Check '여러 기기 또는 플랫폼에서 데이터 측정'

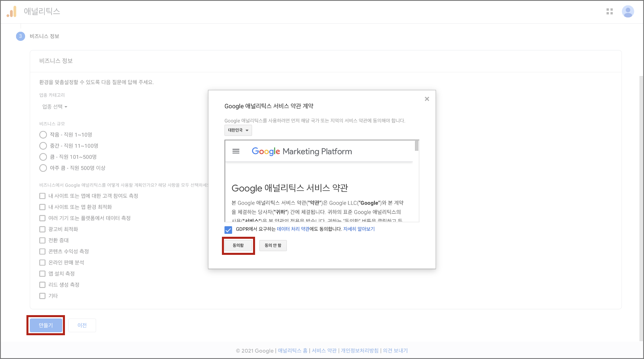click(x=43, y=218)
